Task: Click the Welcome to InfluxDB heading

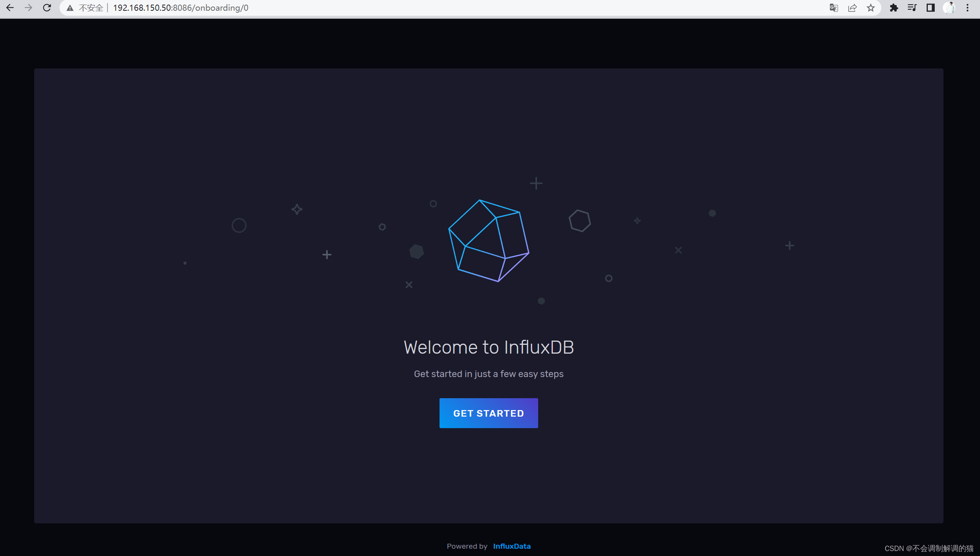Action: [489, 347]
